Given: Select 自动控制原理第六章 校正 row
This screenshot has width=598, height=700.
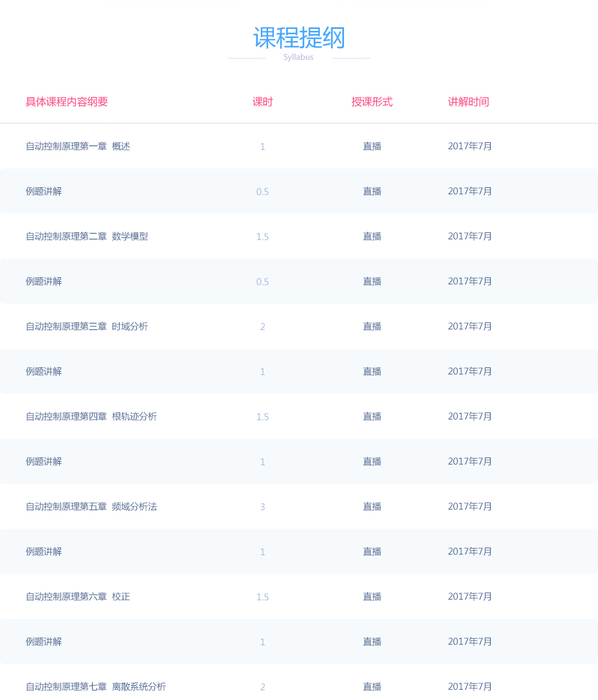Looking at the screenshot, I should click(299, 596).
